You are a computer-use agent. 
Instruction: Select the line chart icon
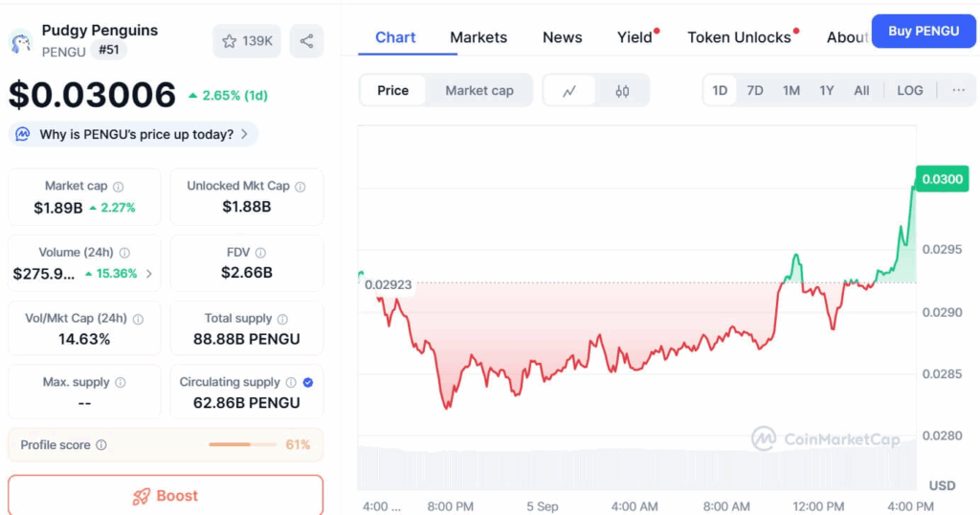point(569,91)
